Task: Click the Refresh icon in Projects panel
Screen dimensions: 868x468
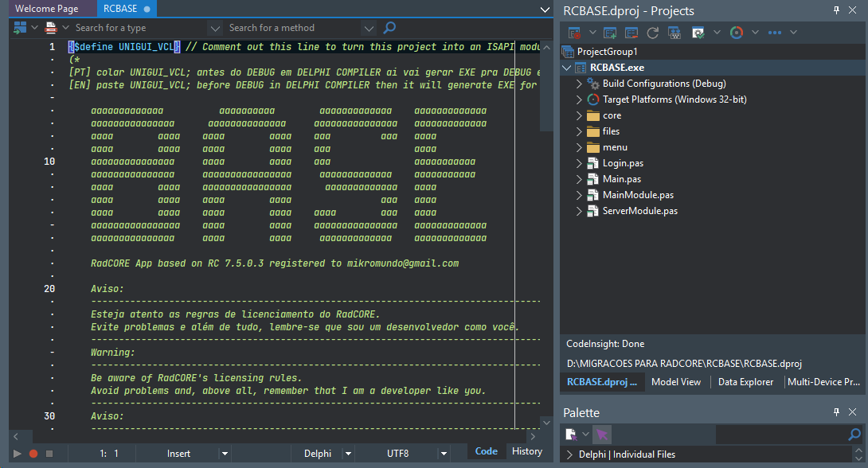Action: click(652, 33)
